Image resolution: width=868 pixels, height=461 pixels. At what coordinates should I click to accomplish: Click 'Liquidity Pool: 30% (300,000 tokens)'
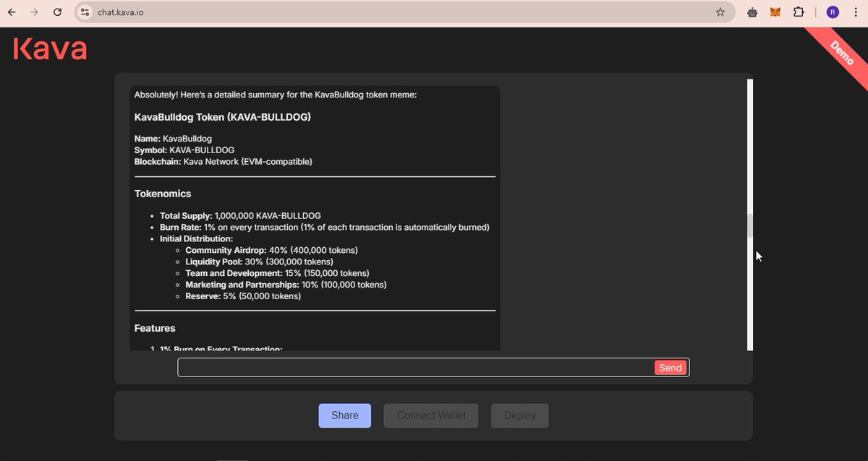click(259, 262)
